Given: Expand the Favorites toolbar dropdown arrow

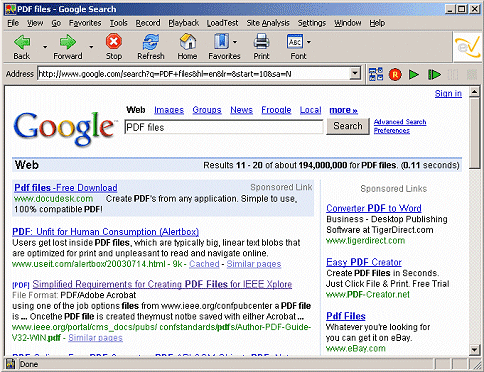Looking at the screenshot, I should pos(235,42).
